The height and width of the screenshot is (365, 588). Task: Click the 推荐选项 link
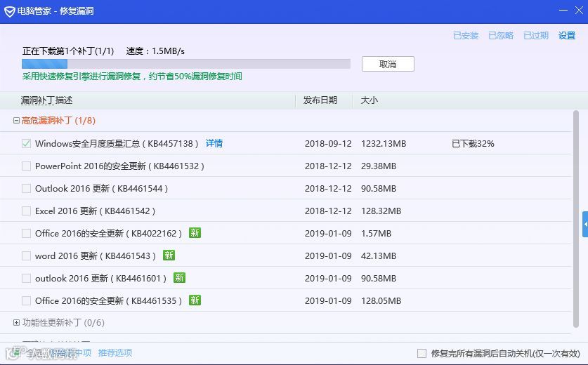pos(115,352)
